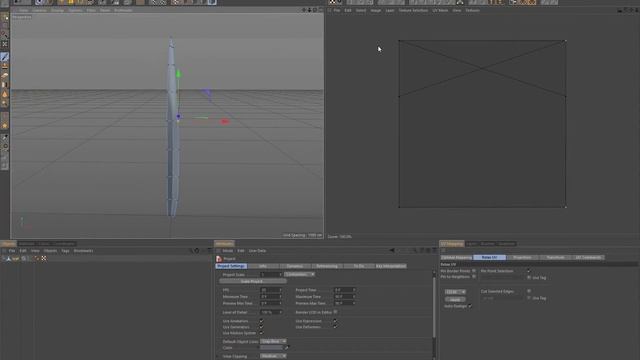This screenshot has width=640, height=360.
Task: Switch to the Referencing tab
Action: pyautogui.click(x=327, y=266)
